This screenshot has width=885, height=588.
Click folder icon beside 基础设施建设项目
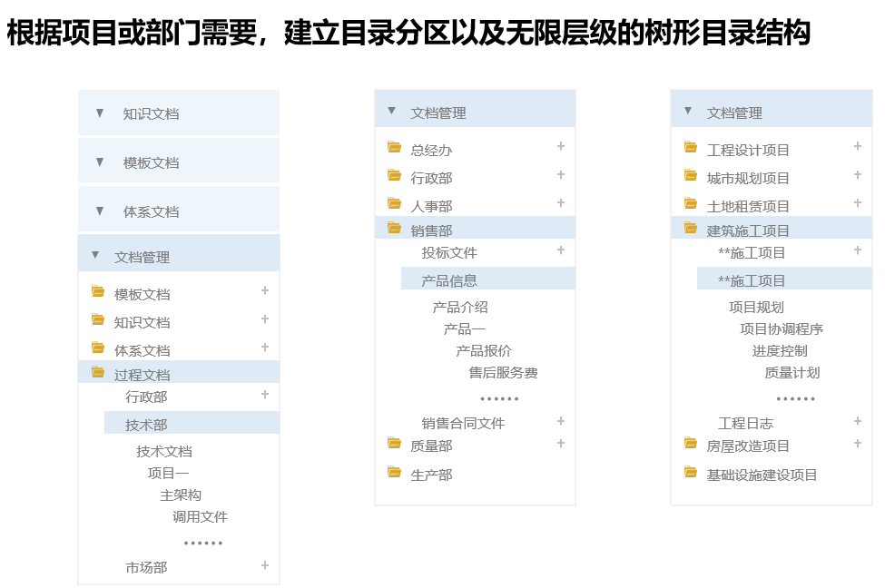click(690, 472)
